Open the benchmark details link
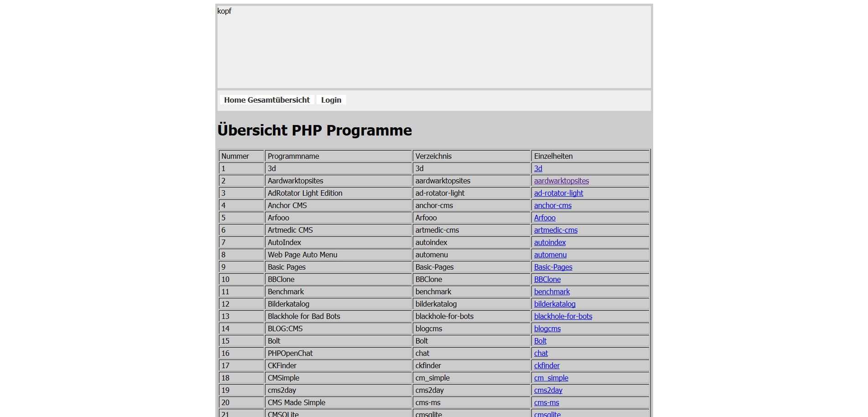Viewport: 868px width, 417px height. pyautogui.click(x=551, y=292)
